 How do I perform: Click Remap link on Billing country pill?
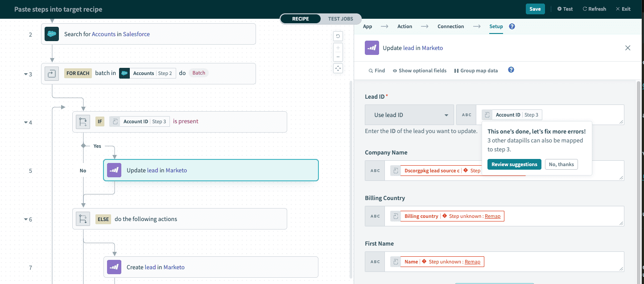[492, 216]
